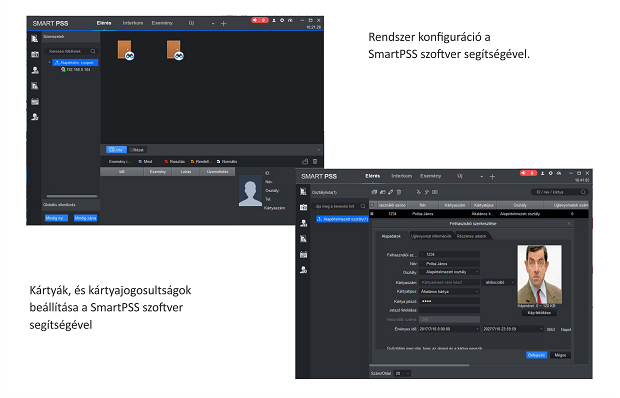Click the user photo thumbnail in dialog
620x398 pixels.
pyautogui.click(x=540, y=274)
